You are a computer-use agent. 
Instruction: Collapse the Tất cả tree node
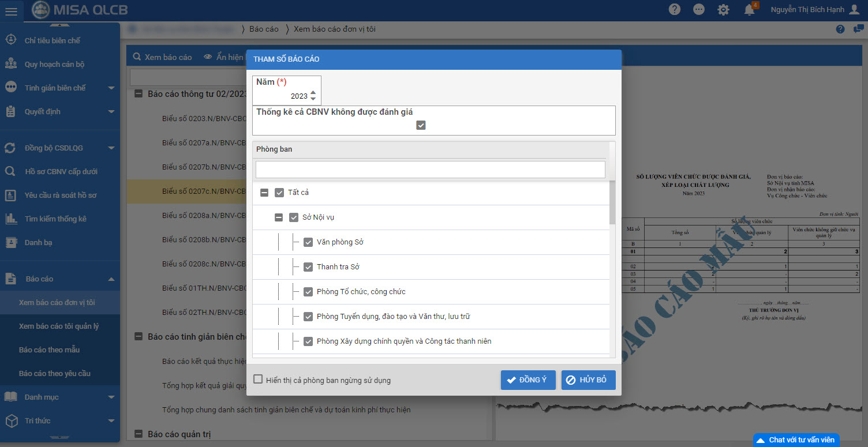[x=264, y=193]
